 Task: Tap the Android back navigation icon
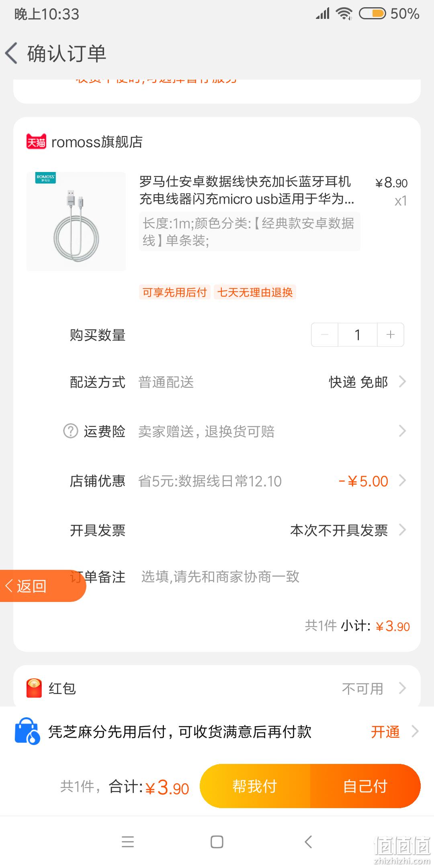308,841
